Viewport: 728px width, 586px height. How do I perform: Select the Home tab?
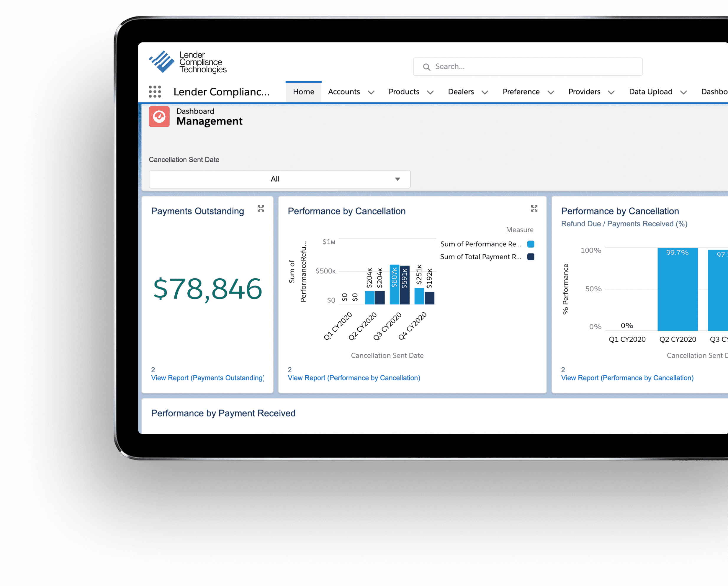tap(303, 91)
